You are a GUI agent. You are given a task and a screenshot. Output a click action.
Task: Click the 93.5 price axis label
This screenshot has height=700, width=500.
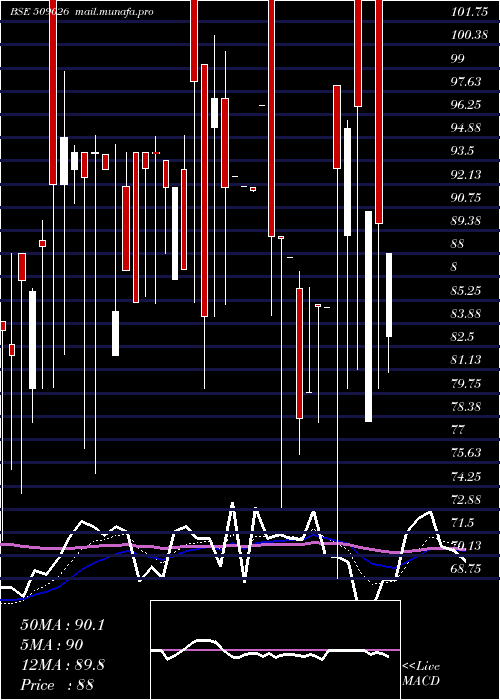(x=462, y=151)
